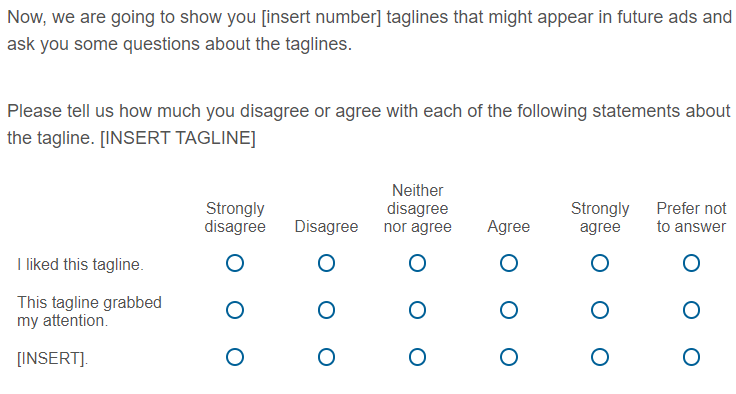Select Strongly disagree in the [INSERT] row
This screenshot has height=394, width=736.
point(235,357)
